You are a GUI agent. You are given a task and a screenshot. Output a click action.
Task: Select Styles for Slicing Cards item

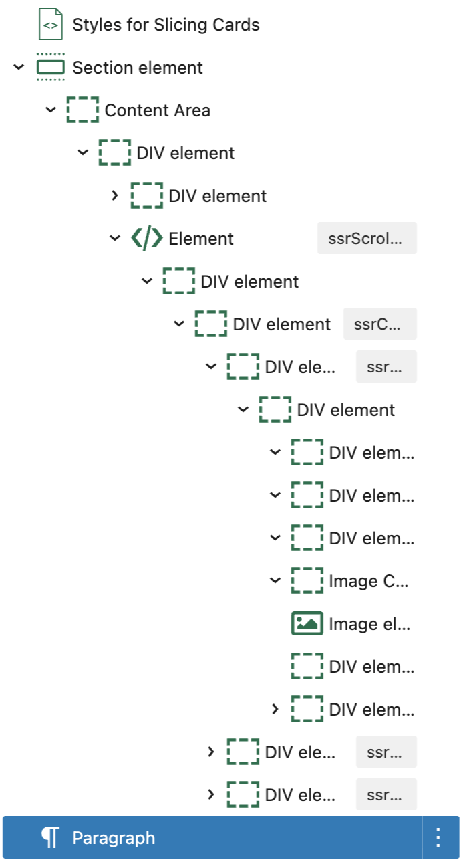tap(166, 25)
